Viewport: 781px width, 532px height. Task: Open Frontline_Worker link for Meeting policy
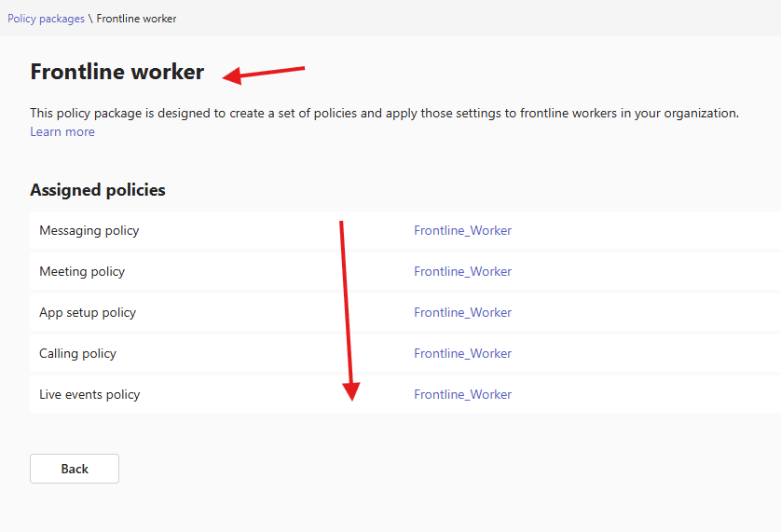pos(462,272)
